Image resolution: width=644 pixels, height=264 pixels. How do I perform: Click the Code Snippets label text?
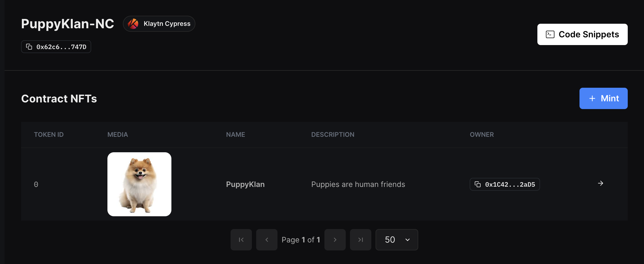click(589, 34)
